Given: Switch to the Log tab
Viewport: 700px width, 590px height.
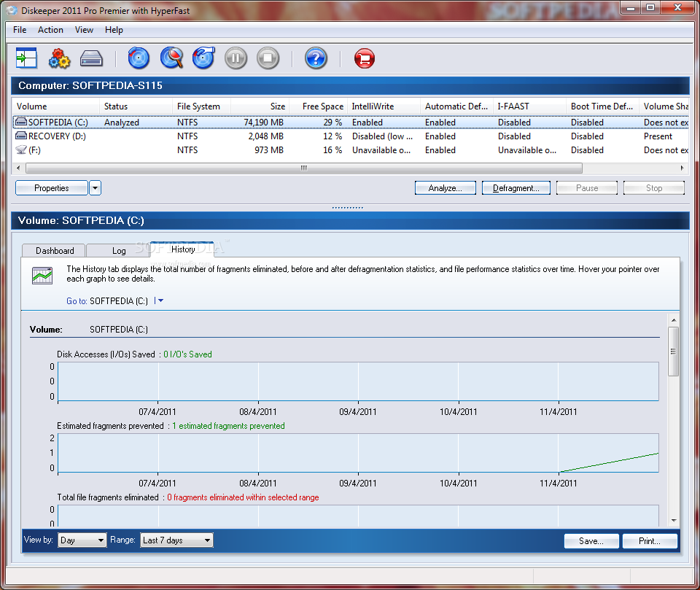Looking at the screenshot, I should [119, 251].
